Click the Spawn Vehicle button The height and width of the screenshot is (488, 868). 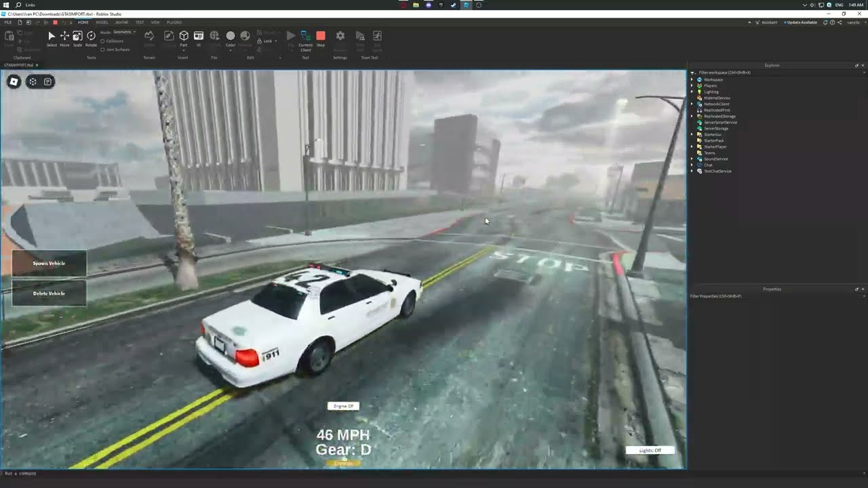click(x=49, y=263)
